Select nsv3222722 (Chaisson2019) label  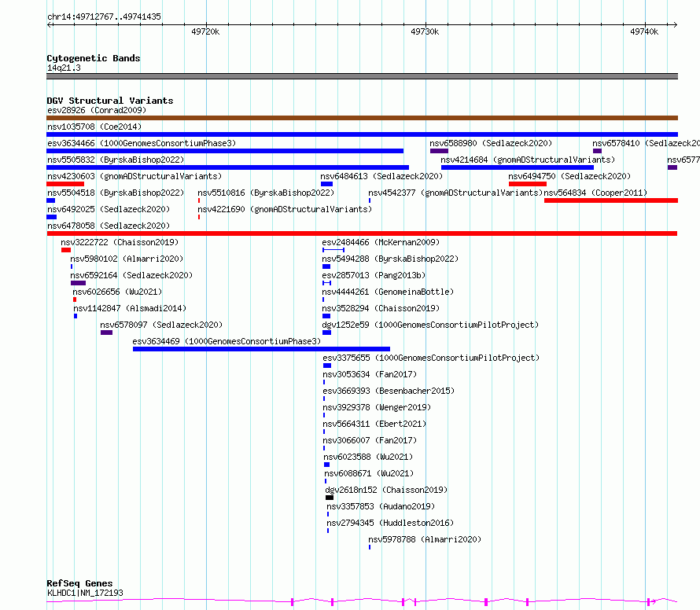click(x=120, y=242)
